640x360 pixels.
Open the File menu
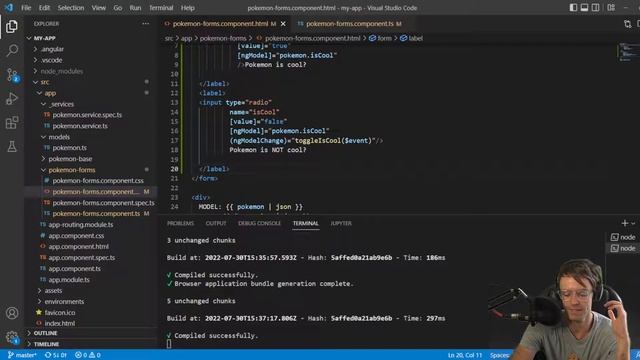(x=26, y=8)
